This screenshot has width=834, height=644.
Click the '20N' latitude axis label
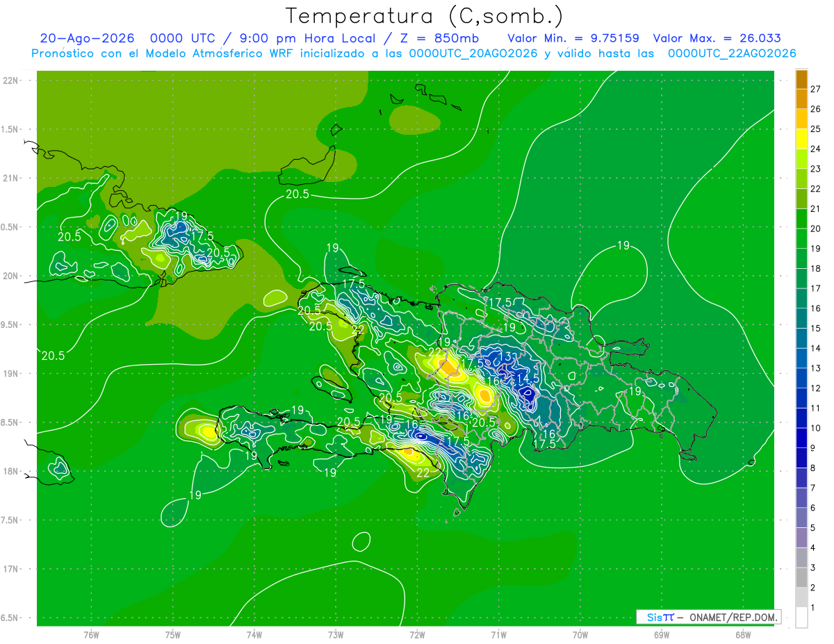[x=10, y=276]
